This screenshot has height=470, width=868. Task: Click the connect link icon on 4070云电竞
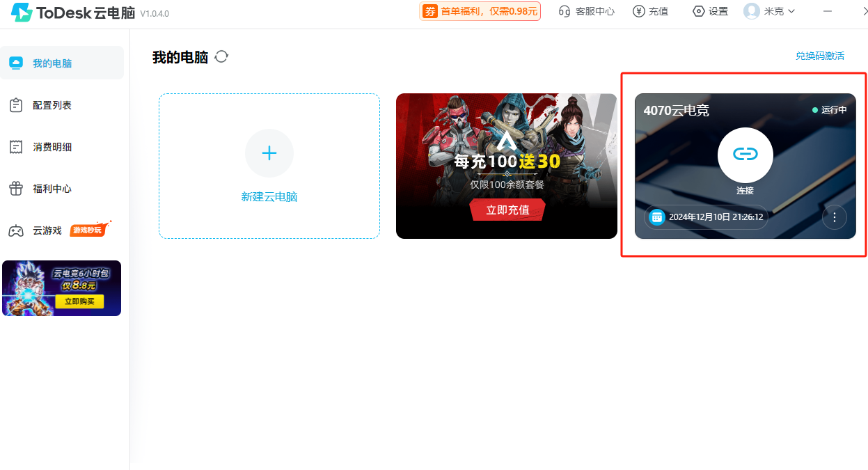[745, 154]
